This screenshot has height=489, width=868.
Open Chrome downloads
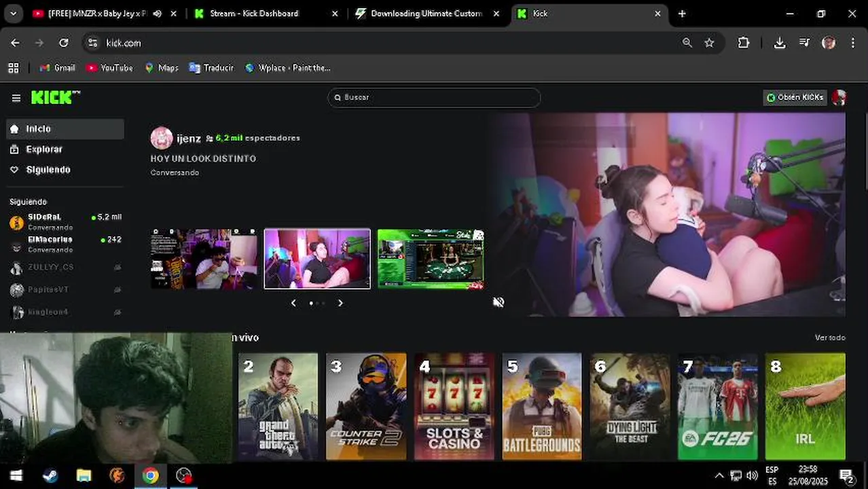point(780,43)
